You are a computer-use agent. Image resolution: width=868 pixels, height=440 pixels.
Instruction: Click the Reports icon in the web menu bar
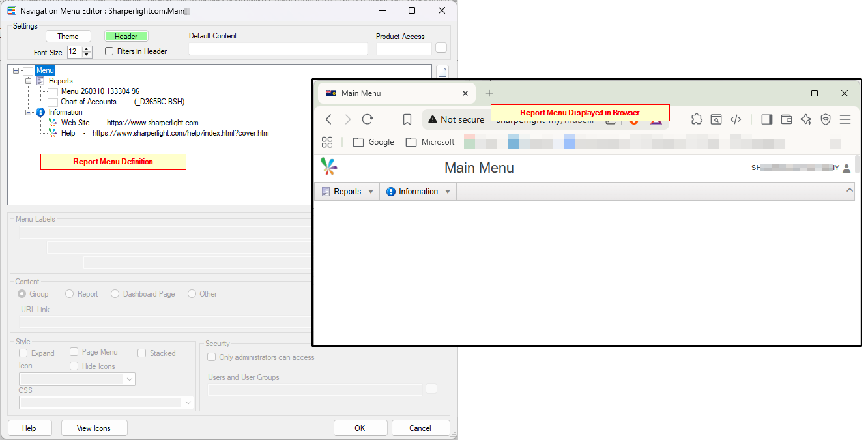[326, 192]
